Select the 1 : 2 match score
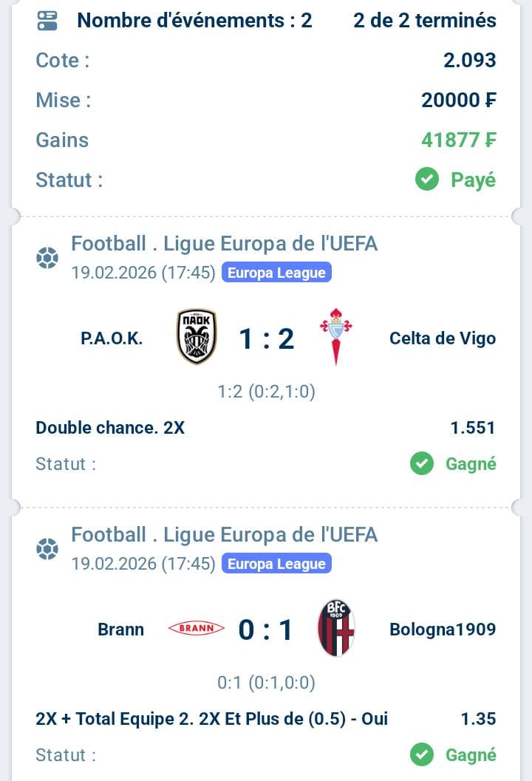The height and width of the screenshot is (781, 532). pyautogui.click(x=266, y=338)
